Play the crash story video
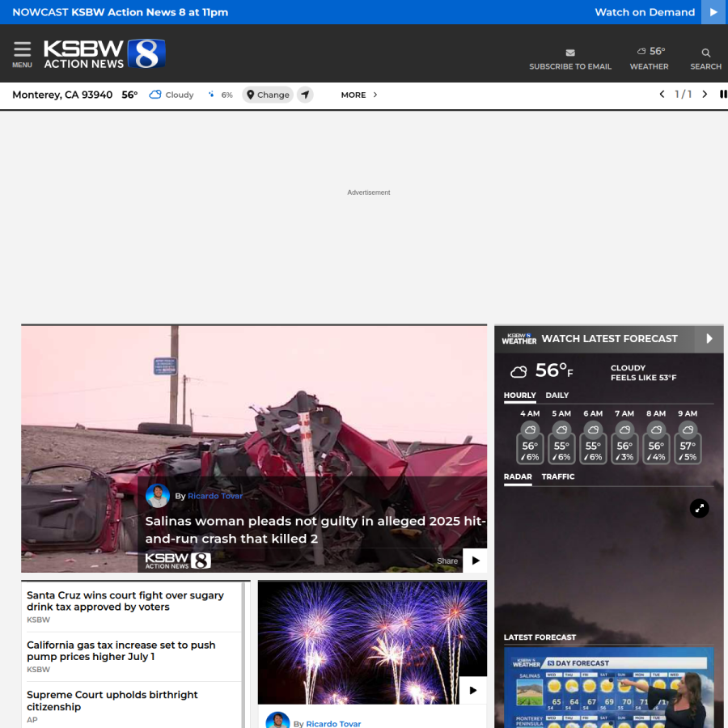 pyautogui.click(x=475, y=561)
